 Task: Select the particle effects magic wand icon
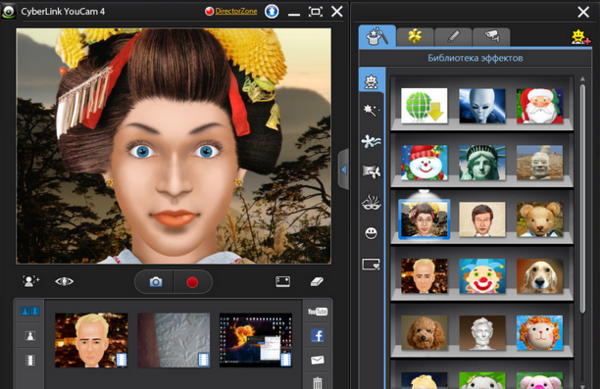[371, 110]
